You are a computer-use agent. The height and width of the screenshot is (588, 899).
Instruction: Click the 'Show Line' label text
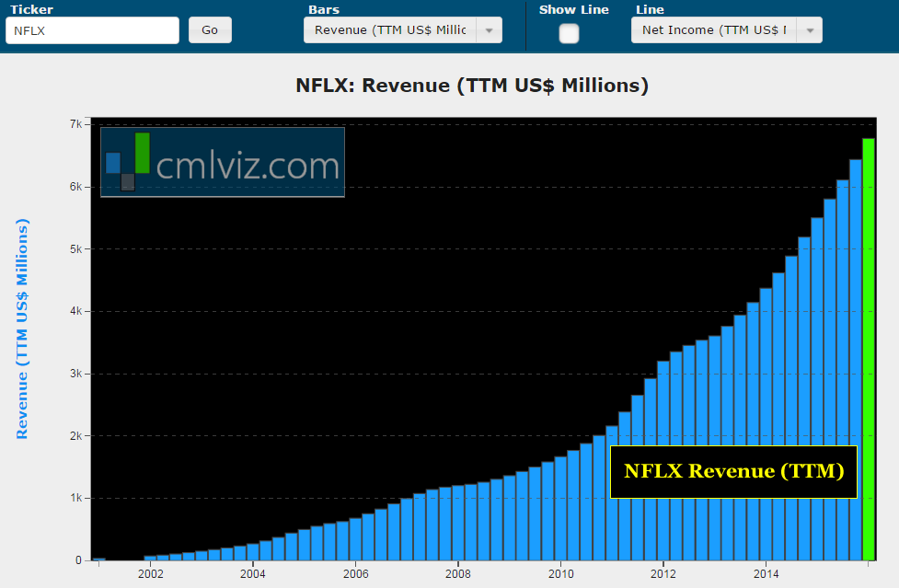[x=574, y=9]
